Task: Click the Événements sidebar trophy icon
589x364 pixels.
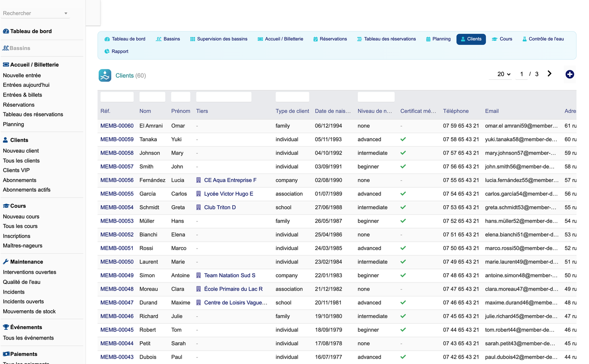Action: coord(6,327)
